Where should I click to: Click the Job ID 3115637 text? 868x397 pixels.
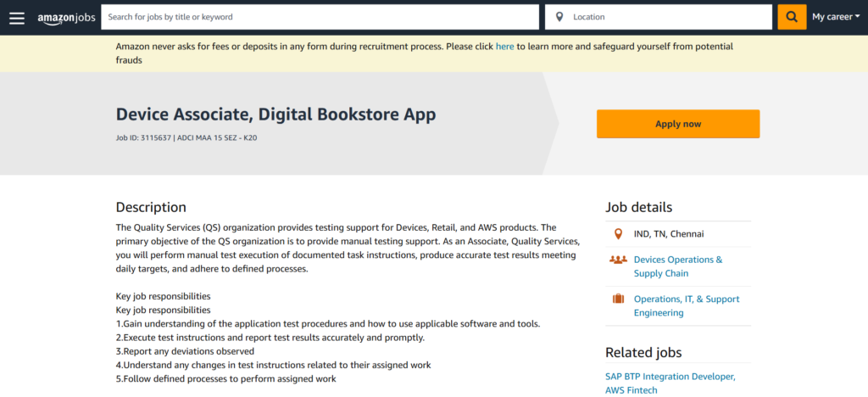(x=142, y=137)
